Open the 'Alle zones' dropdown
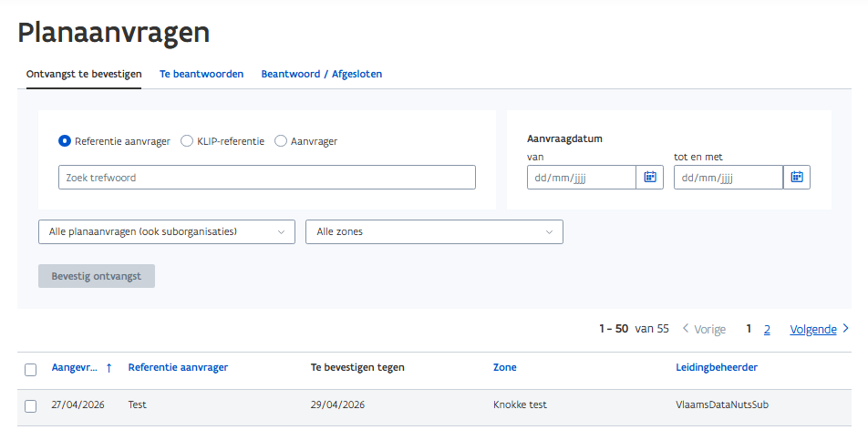This screenshot has width=868, height=430. tap(434, 232)
